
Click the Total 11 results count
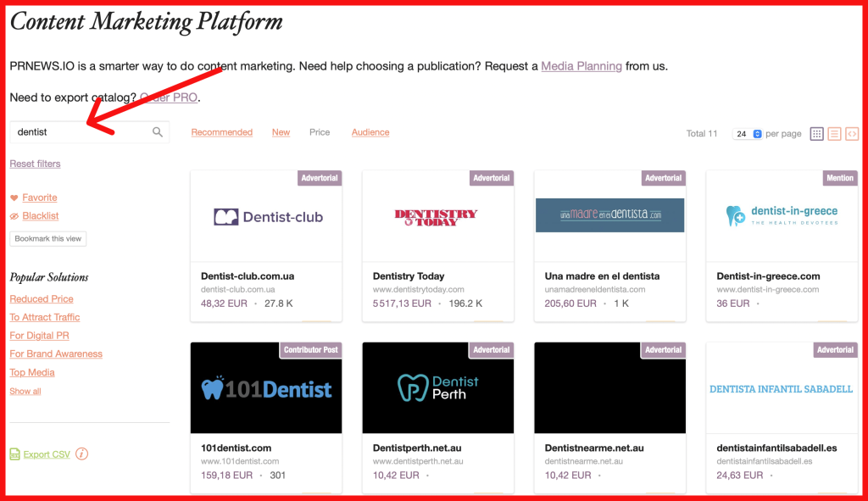coord(701,133)
